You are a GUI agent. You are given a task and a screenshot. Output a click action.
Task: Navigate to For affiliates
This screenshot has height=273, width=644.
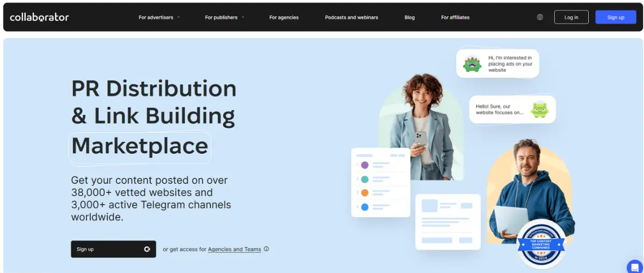pos(455,17)
